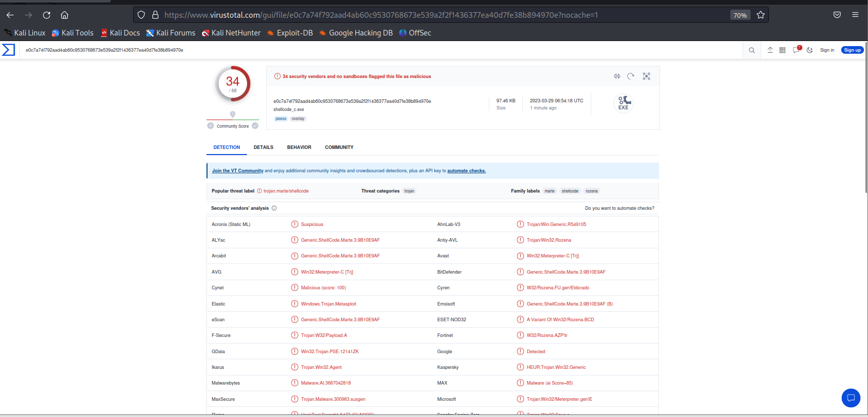Reanalyze the file with refresh icon

pyautogui.click(x=631, y=76)
